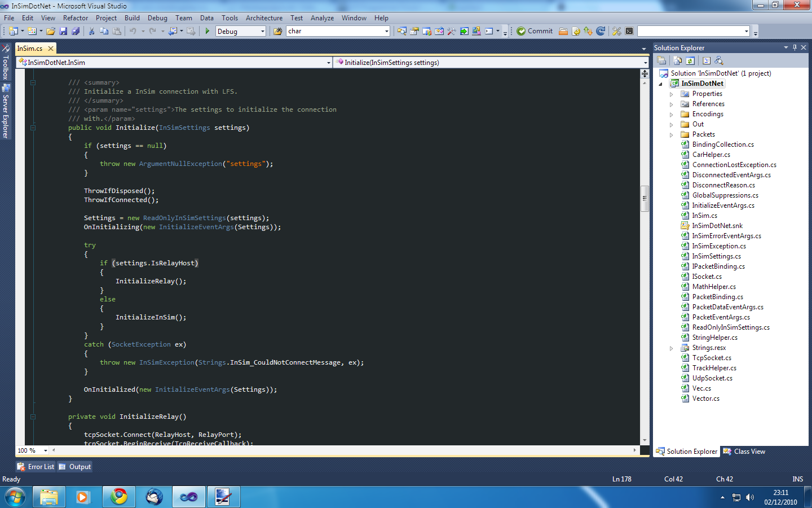The width and height of the screenshot is (812, 508).
Task: Expand the Encodings folder
Action: coord(671,115)
